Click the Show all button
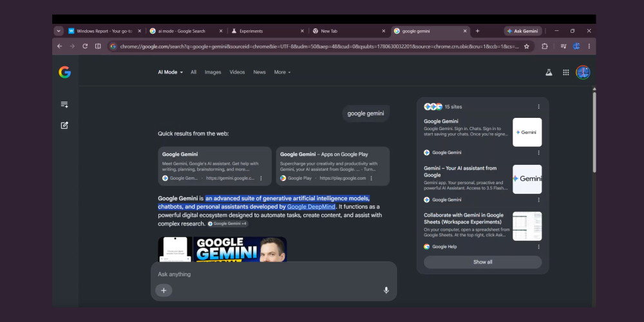This screenshot has height=322, width=644. click(x=482, y=262)
